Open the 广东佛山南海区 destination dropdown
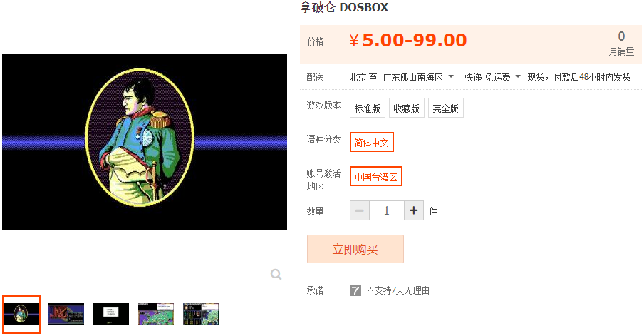This screenshot has height=336, width=644. pyautogui.click(x=417, y=77)
